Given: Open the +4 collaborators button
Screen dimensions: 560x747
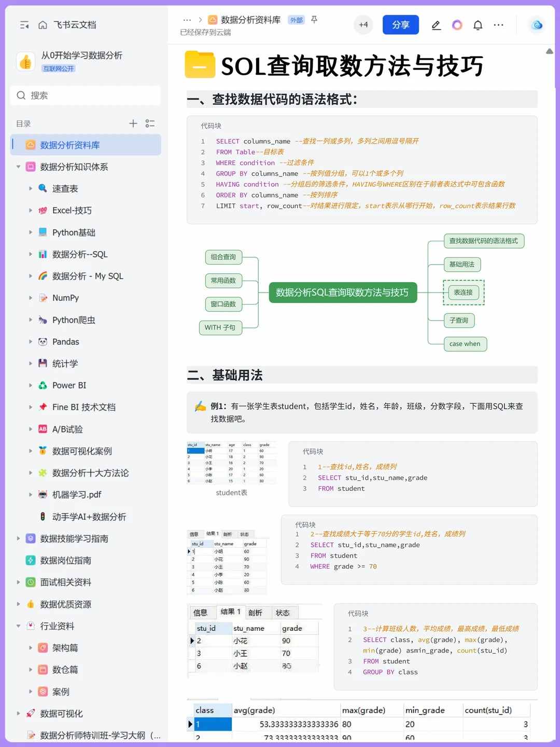Looking at the screenshot, I should pos(363,24).
